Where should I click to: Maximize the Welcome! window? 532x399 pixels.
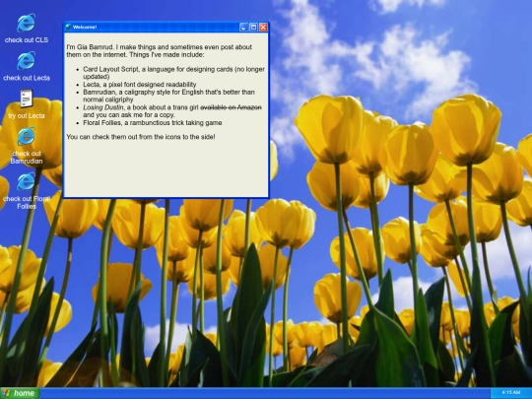[x=253, y=28]
